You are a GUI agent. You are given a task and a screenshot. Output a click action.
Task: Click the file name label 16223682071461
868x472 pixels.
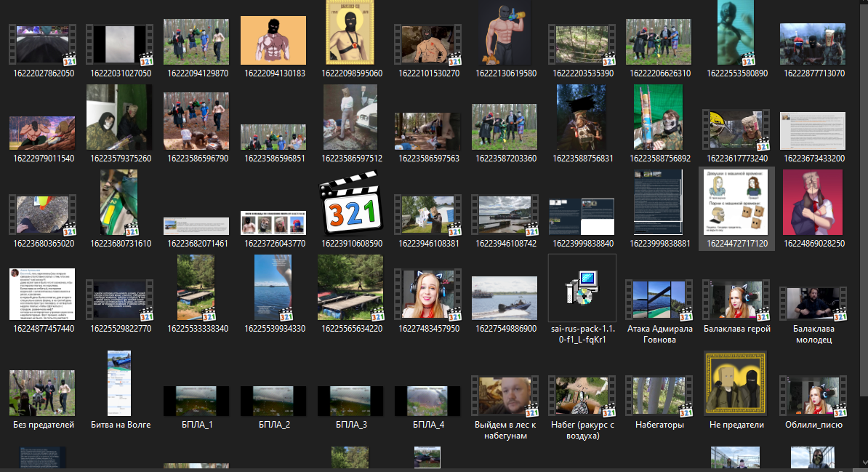(x=198, y=243)
